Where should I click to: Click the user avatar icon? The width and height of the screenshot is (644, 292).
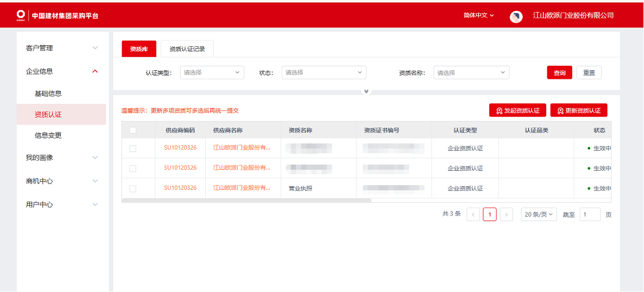pos(516,17)
